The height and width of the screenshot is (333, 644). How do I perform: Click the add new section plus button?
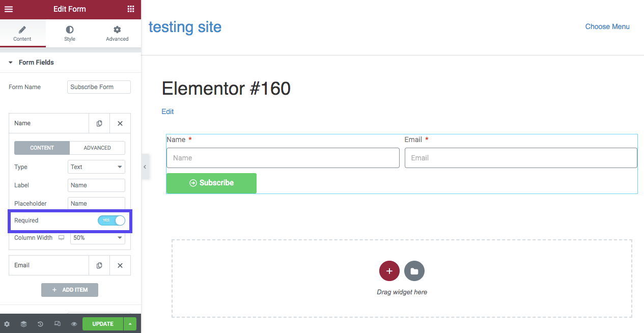[x=389, y=271]
